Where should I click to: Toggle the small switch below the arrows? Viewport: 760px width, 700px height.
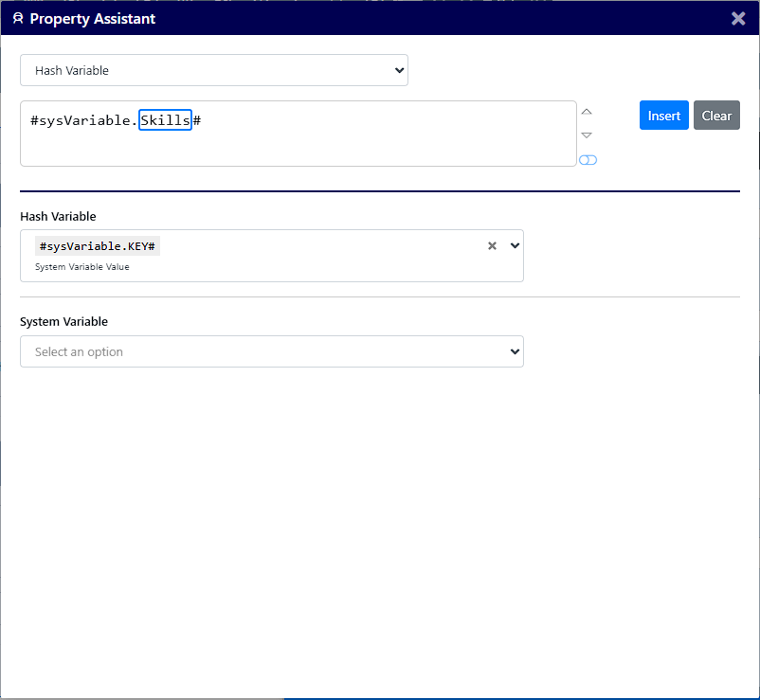coord(588,160)
